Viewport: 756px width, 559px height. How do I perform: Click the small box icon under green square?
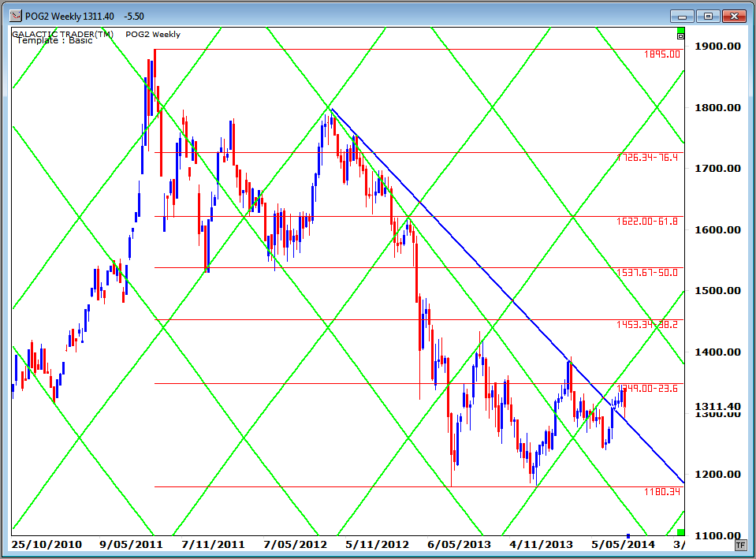(x=680, y=36)
